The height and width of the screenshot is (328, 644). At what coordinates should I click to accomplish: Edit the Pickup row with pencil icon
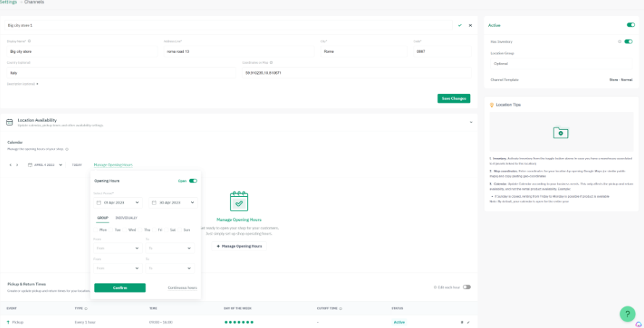(468, 322)
